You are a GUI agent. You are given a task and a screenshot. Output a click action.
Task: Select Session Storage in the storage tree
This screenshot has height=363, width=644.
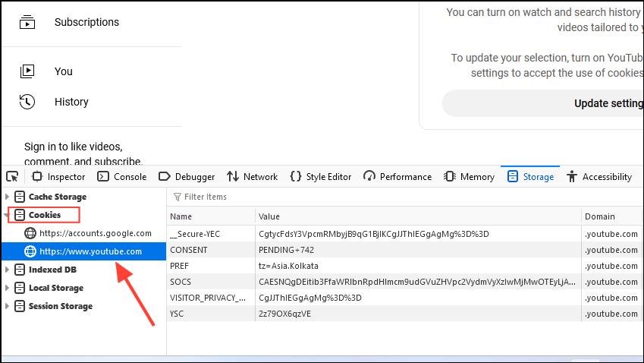(x=61, y=306)
